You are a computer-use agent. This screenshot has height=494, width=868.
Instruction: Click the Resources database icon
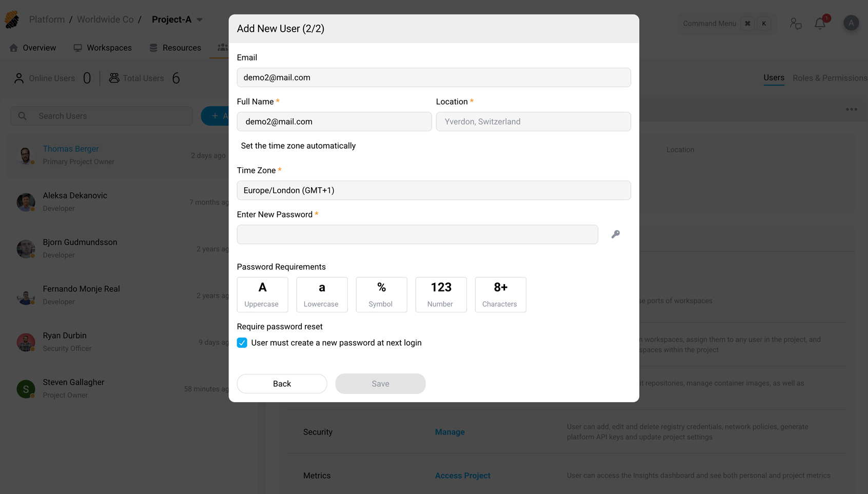pyautogui.click(x=153, y=48)
